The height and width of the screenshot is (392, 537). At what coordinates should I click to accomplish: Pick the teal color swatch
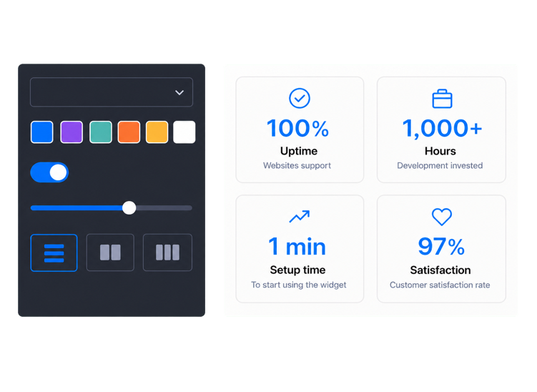pyautogui.click(x=101, y=132)
